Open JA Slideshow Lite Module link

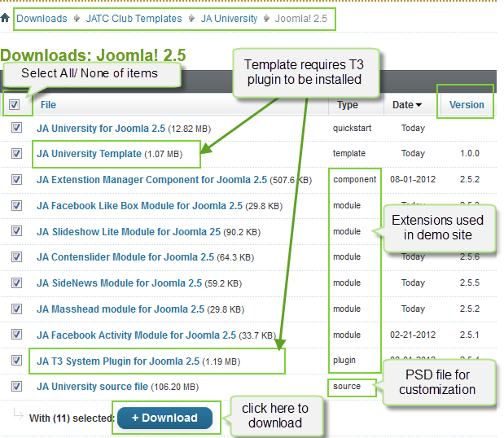pyautogui.click(x=129, y=232)
